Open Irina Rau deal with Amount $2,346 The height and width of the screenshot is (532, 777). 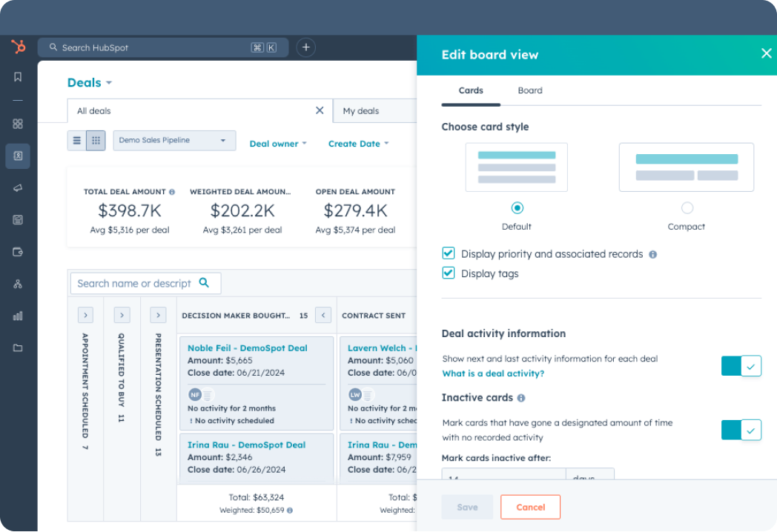(246, 445)
